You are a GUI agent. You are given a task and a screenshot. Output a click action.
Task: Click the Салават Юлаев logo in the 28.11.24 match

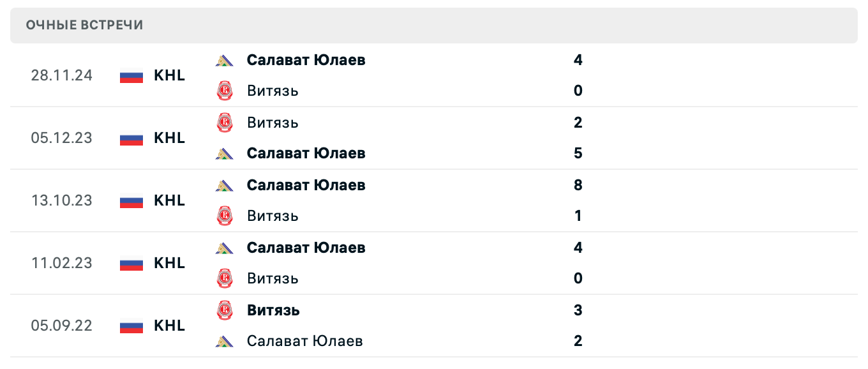click(225, 60)
